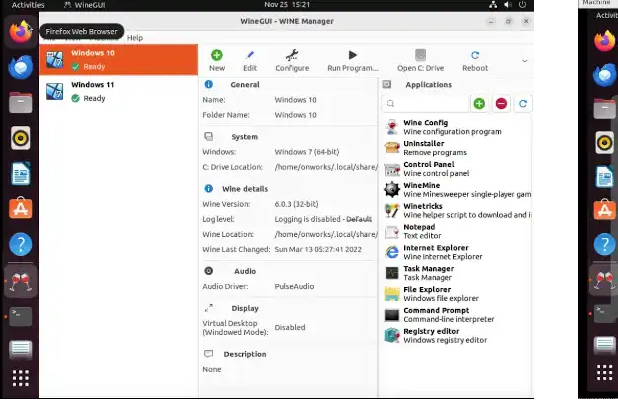Open Firefox from the Ubuntu dock
618x405 pixels.
[x=20, y=32]
